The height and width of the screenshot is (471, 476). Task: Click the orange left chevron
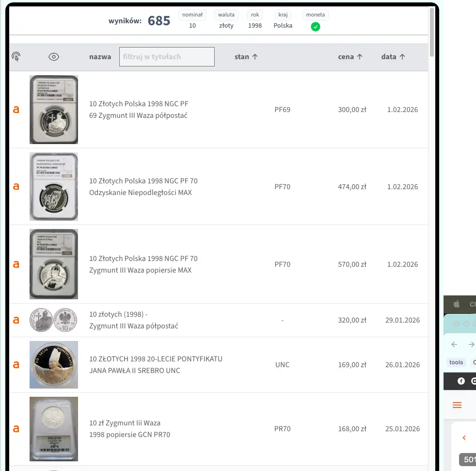pyautogui.click(x=464, y=438)
